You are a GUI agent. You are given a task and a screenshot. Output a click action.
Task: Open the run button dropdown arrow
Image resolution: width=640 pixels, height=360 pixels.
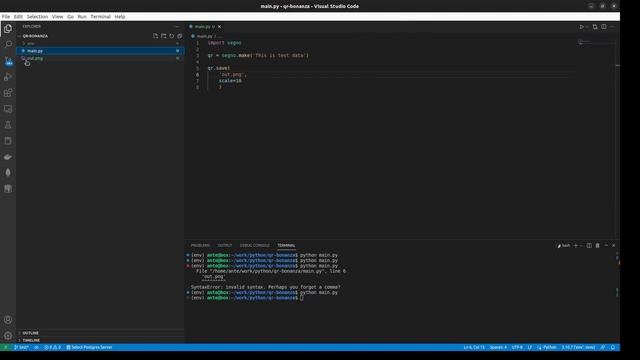[x=587, y=27]
